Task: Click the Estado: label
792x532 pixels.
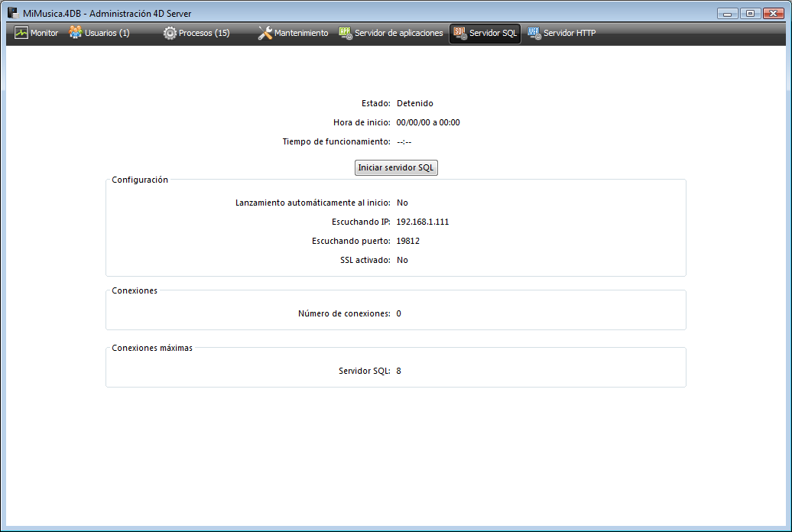Action: point(376,103)
